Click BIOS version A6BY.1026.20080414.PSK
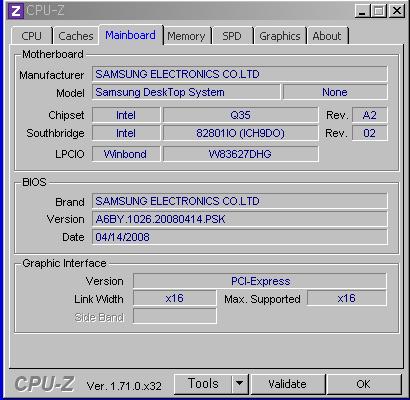Viewport: 410px width, 400px height. click(x=240, y=219)
